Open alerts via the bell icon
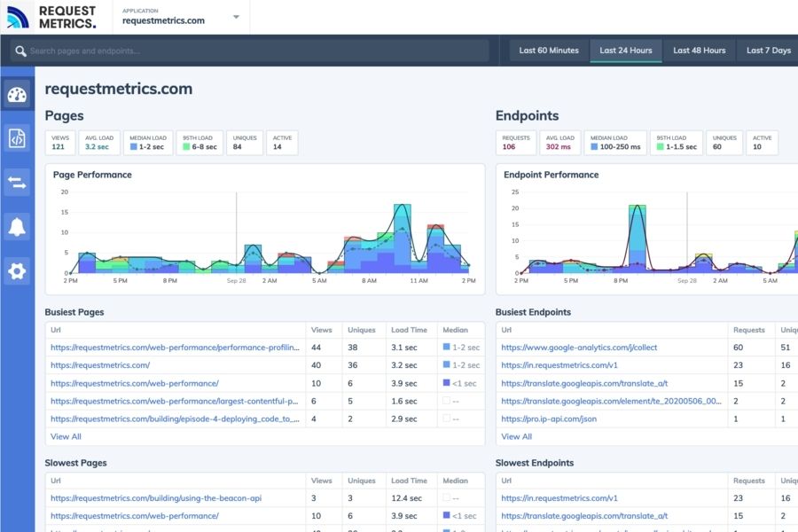 point(17,226)
